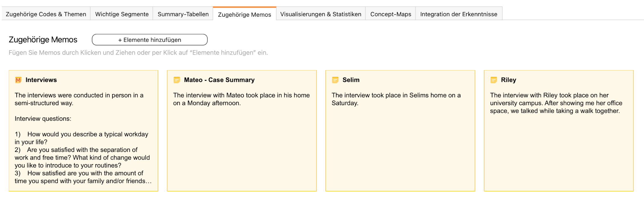
Task: Switch to Integration der Erkenntnisse tab
Action: [458, 14]
